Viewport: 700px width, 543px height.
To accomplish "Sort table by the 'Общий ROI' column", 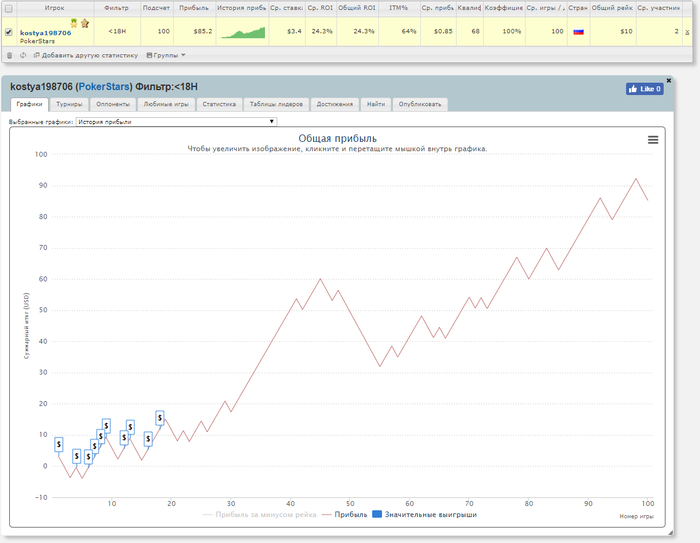I will 357,8.
